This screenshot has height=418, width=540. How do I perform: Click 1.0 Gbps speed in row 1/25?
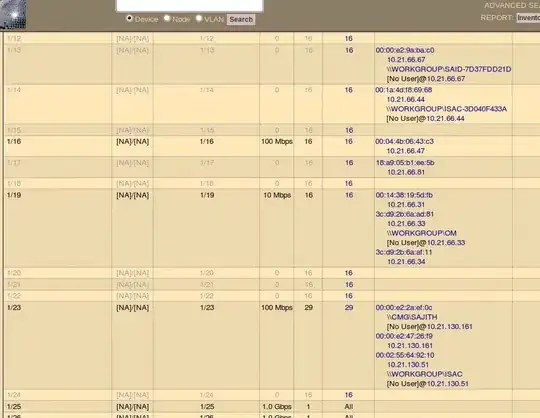pyautogui.click(x=277, y=407)
